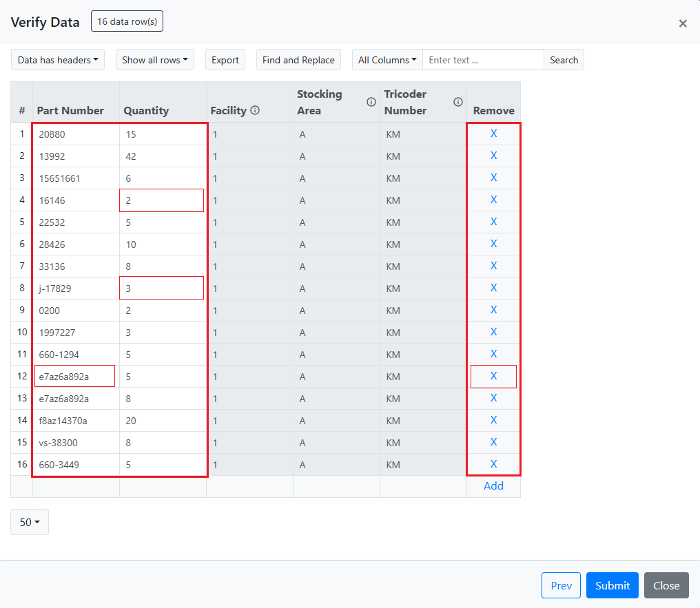700x608 pixels.
Task: Click the Stocking Area info icon
Action: point(371,102)
